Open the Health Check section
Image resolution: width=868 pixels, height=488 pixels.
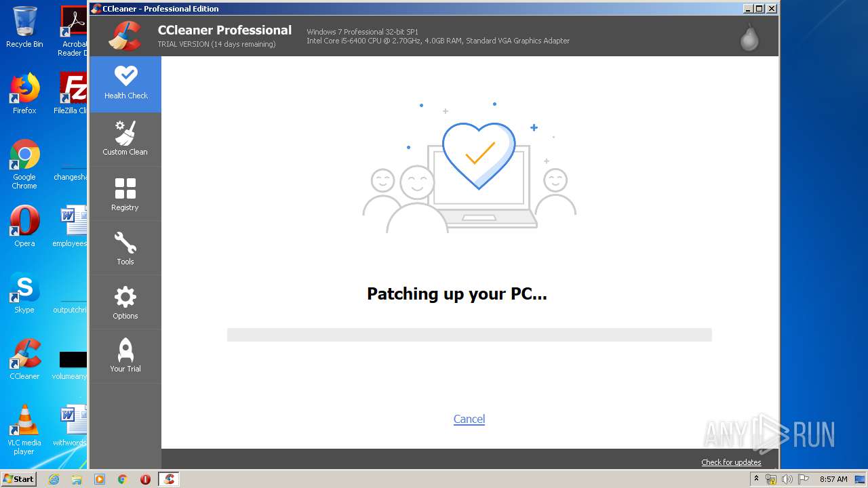click(x=125, y=84)
